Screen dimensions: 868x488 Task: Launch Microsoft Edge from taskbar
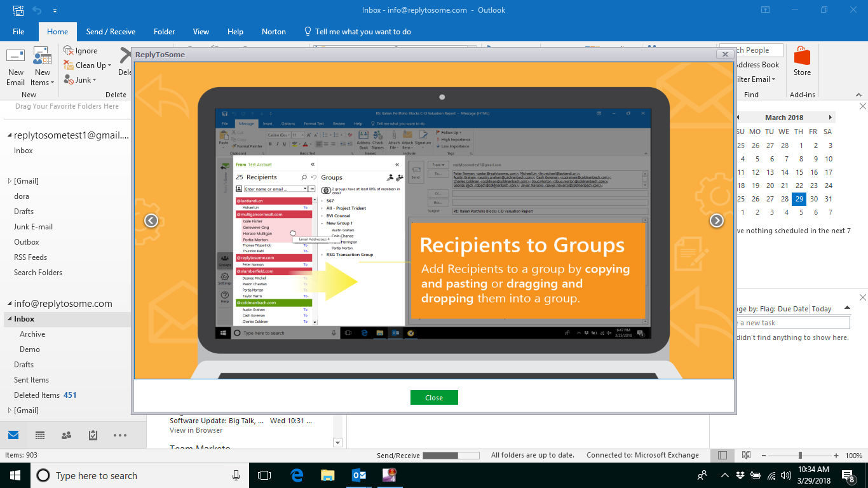[297, 475]
